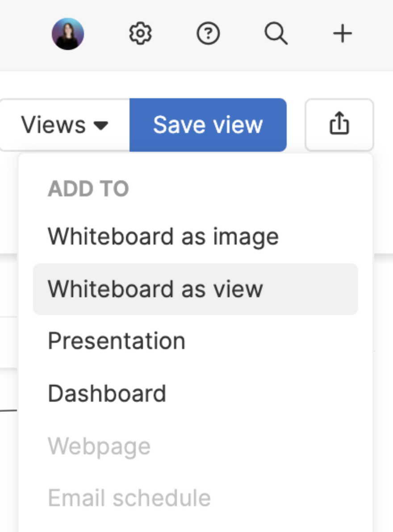The height and width of the screenshot is (532, 393).
Task: Click the share export icon button
Action: coord(339,125)
